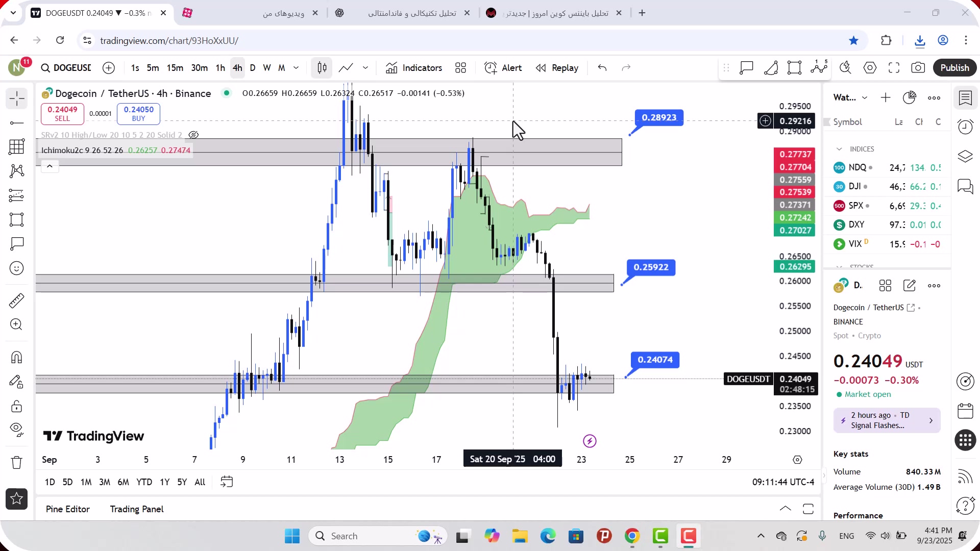Undo the last chart action

tap(602, 68)
